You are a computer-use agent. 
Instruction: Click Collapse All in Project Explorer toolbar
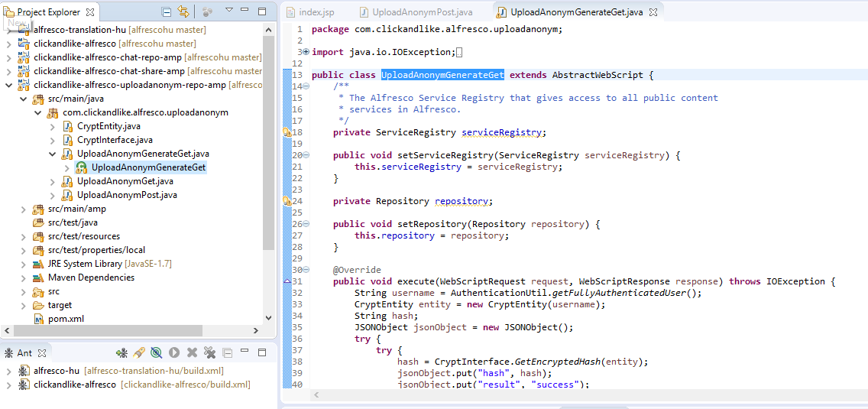coord(166,11)
